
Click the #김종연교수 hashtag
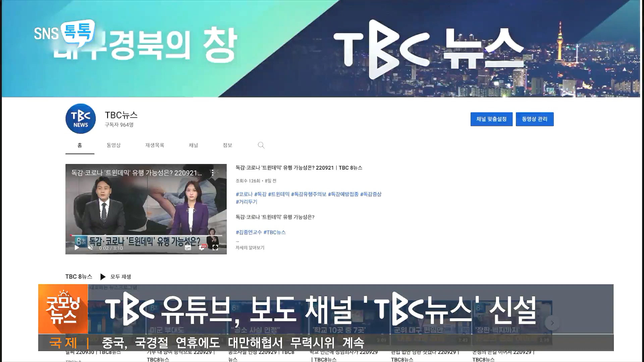tap(249, 232)
